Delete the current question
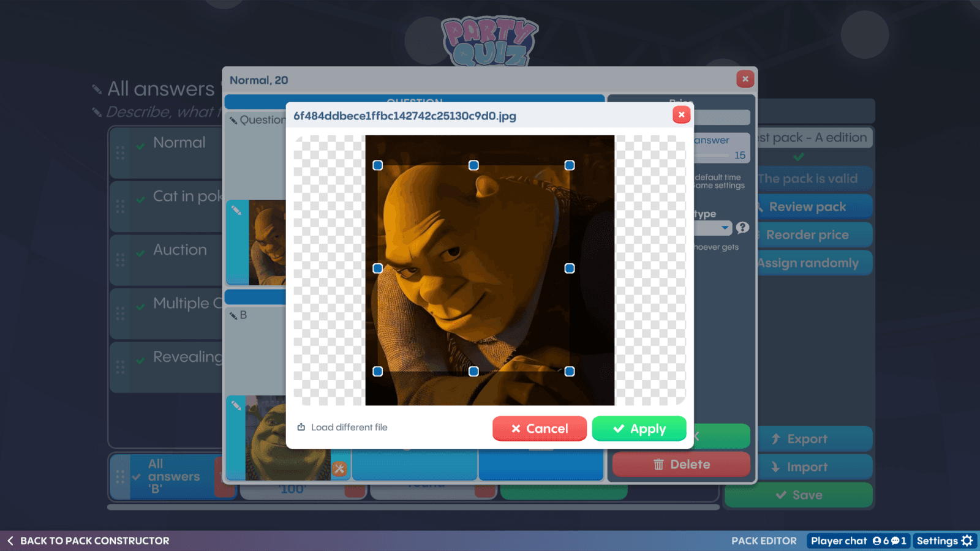 pyautogui.click(x=681, y=465)
